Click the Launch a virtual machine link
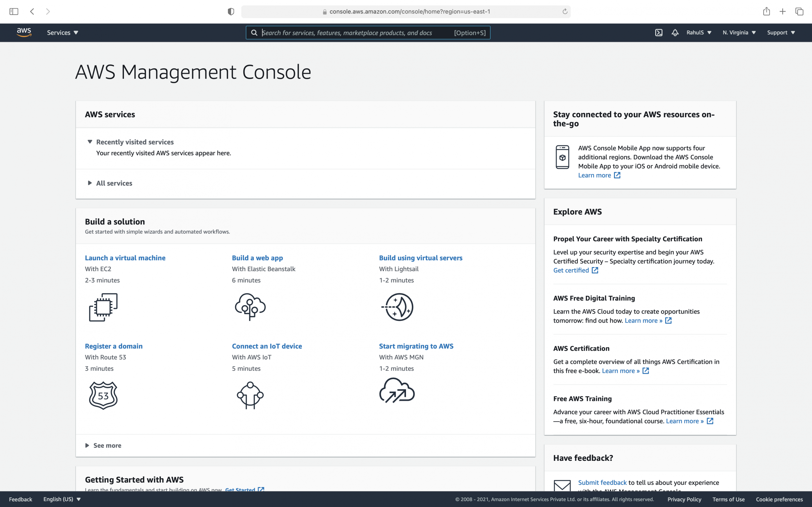 click(125, 258)
